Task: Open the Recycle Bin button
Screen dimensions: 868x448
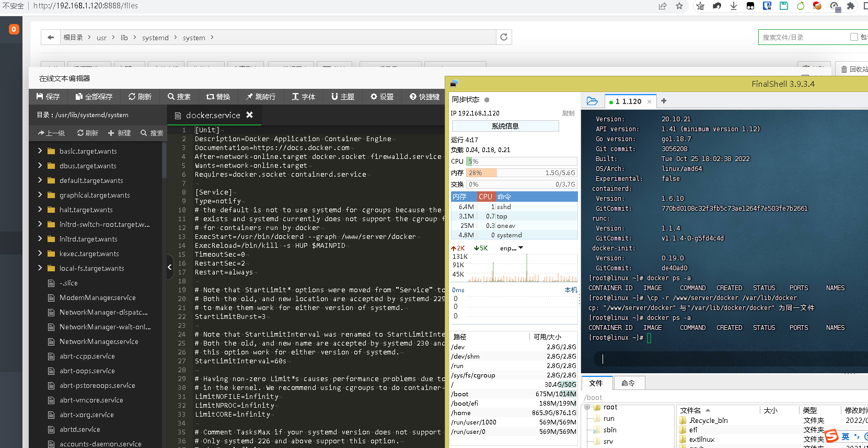Action: pos(854,69)
